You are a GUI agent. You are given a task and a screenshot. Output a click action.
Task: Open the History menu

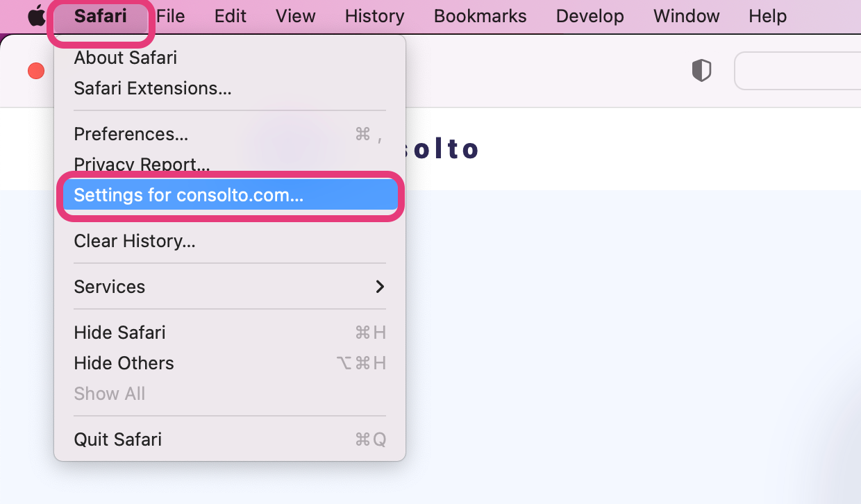click(x=375, y=16)
